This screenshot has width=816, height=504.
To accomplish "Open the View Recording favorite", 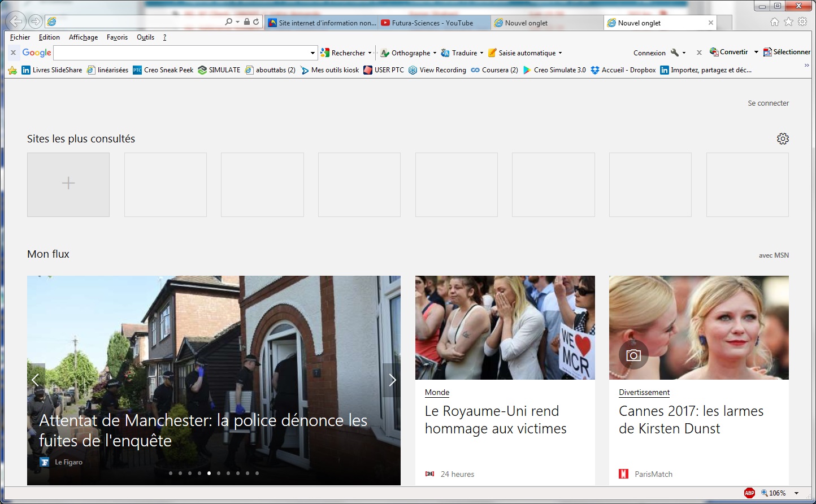I will click(x=437, y=70).
